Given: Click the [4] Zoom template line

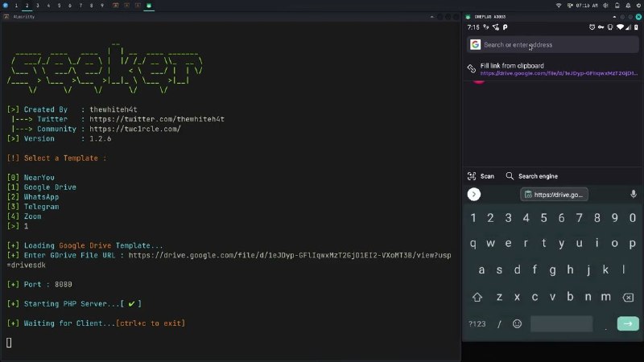Looking at the screenshot, I should point(24,216).
